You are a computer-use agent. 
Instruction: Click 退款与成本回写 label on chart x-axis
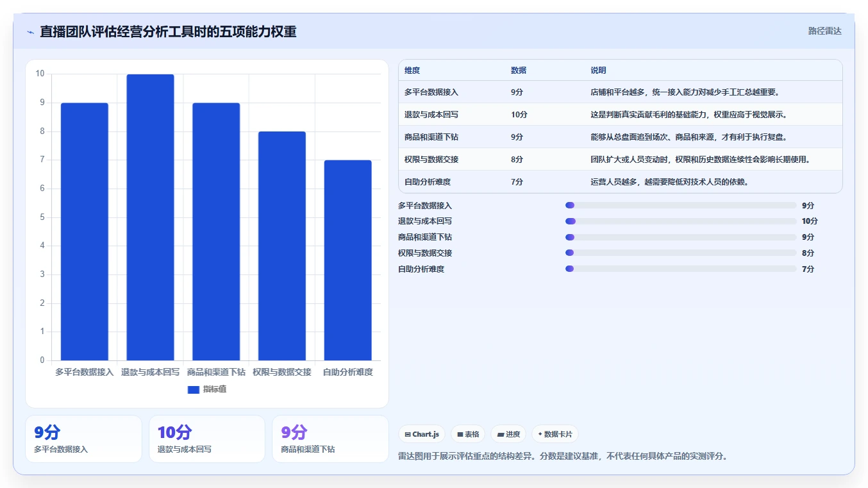(x=150, y=372)
